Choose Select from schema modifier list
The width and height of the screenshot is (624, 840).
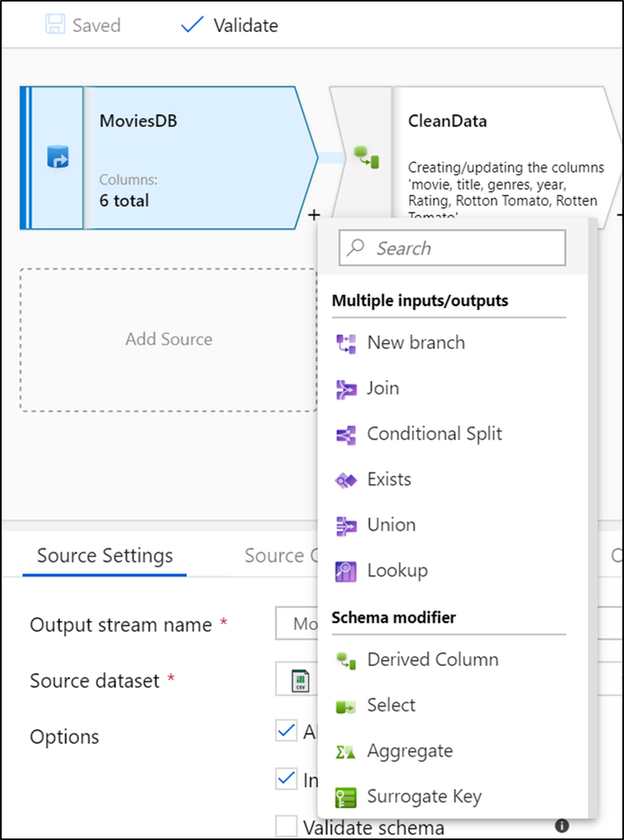tap(391, 705)
